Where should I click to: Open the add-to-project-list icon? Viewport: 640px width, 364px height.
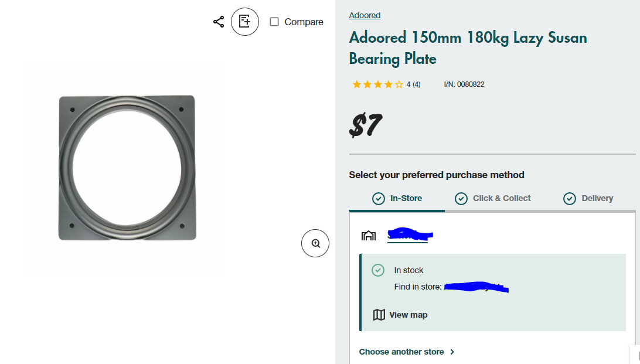click(244, 22)
